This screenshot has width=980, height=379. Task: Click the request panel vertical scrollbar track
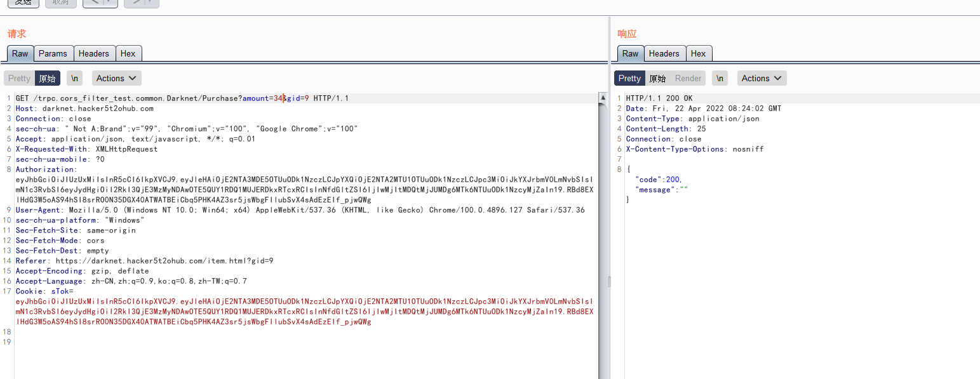tap(603, 254)
